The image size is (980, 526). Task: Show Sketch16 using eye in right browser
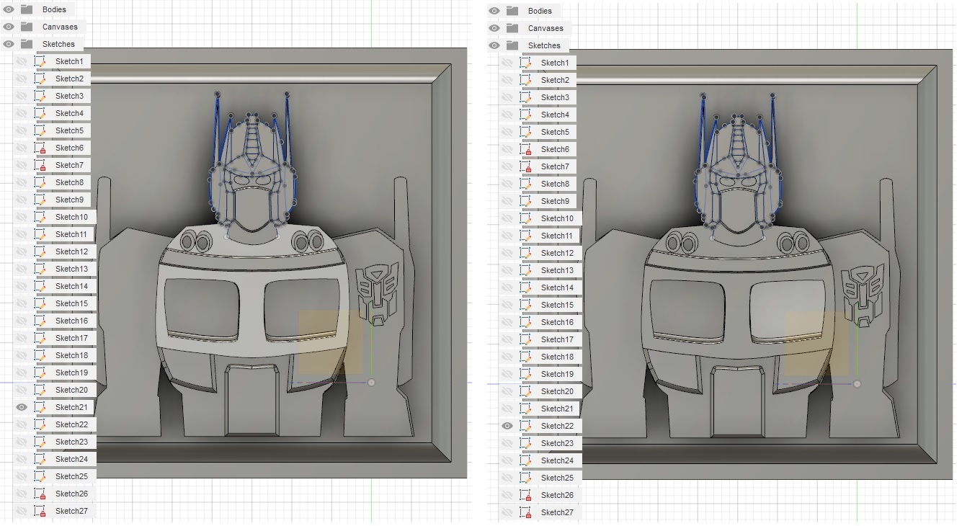[507, 322]
